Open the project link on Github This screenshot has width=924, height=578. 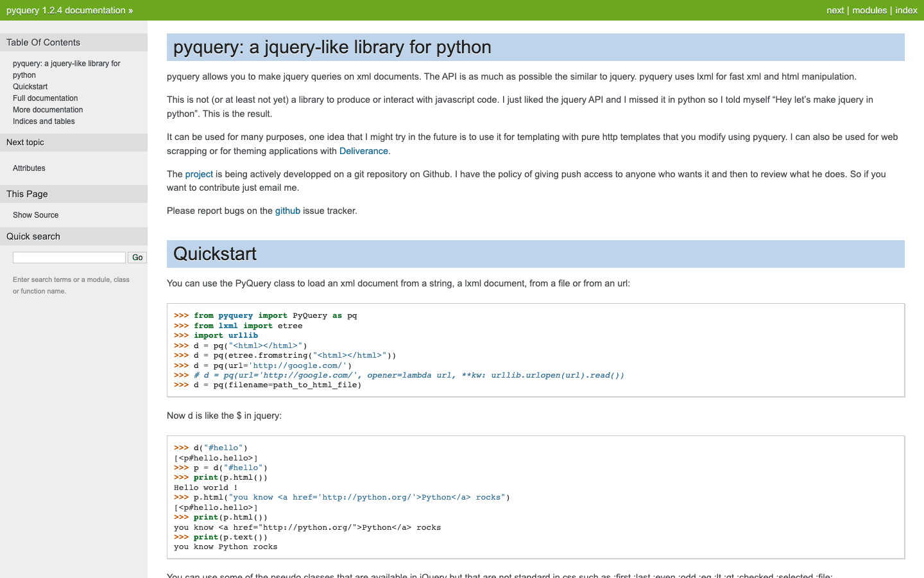(x=199, y=173)
